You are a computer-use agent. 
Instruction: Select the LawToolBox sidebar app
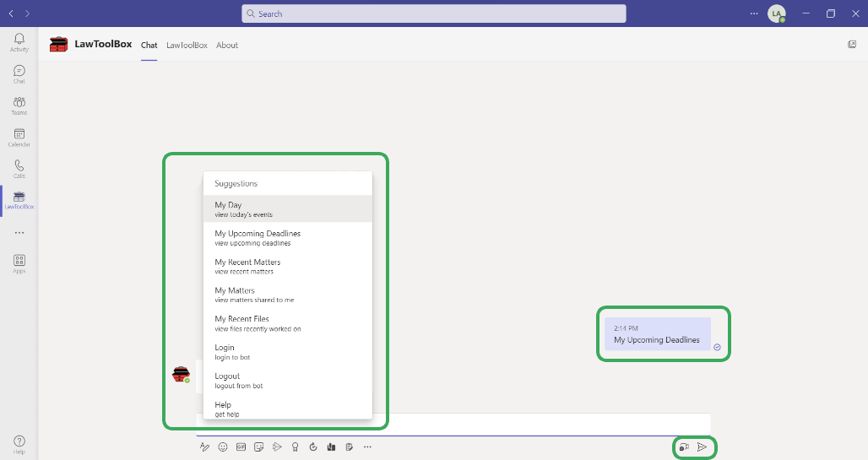(x=19, y=200)
